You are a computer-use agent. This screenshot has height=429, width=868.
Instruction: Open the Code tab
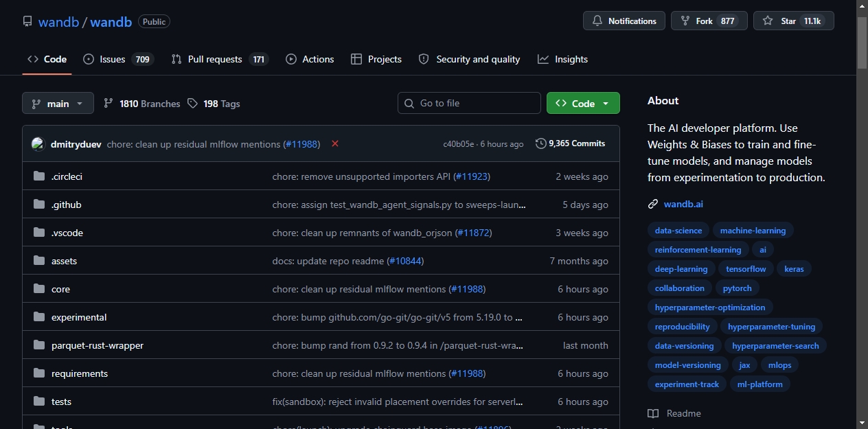click(x=47, y=59)
